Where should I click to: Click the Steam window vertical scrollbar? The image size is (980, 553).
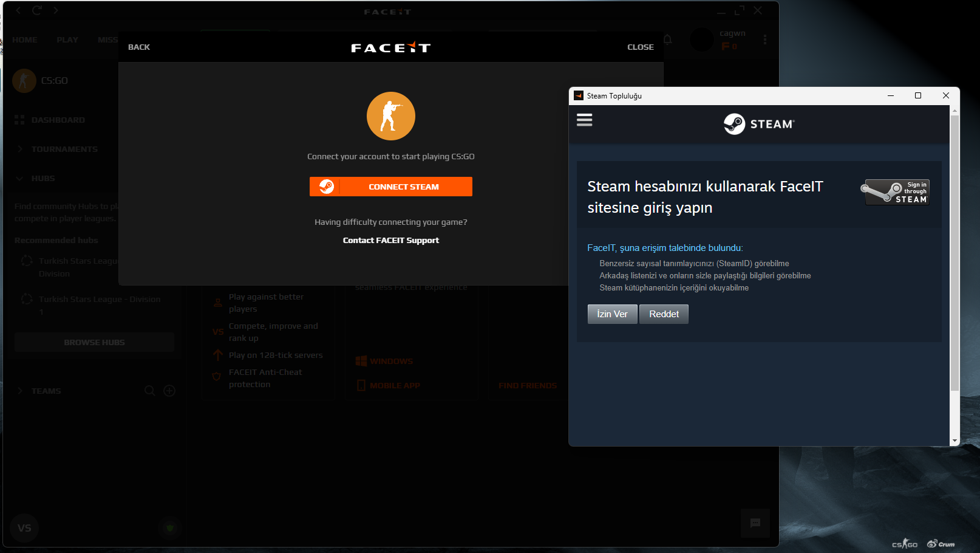pyautogui.click(x=954, y=253)
